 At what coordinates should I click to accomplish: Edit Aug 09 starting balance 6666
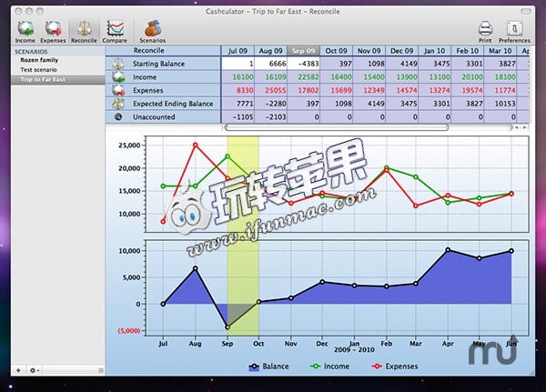click(270, 64)
